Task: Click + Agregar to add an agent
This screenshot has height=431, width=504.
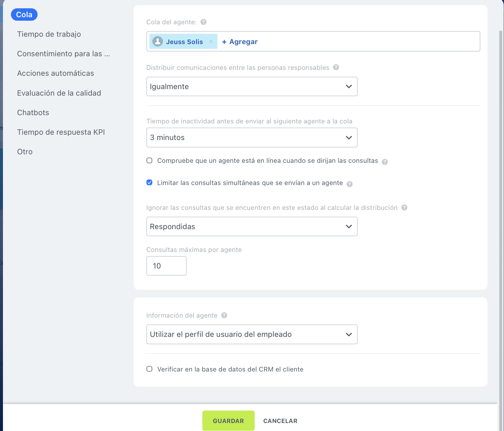Action: [x=240, y=42]
